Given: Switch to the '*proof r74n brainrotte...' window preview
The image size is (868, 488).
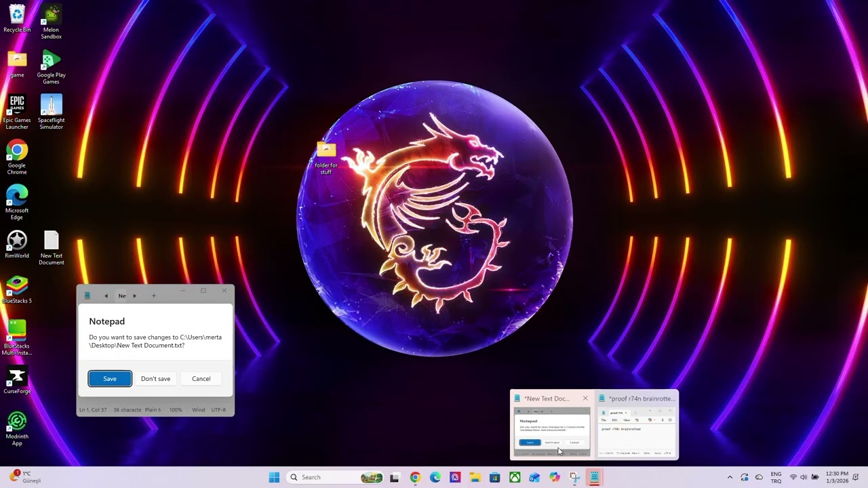Looking at the screenshot, I should coord(637,425).
